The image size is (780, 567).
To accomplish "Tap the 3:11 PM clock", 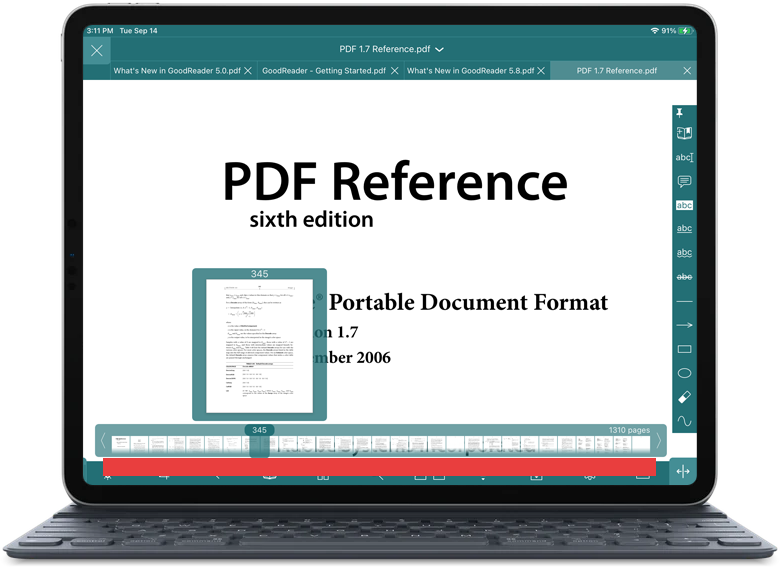I will point(100,30).
